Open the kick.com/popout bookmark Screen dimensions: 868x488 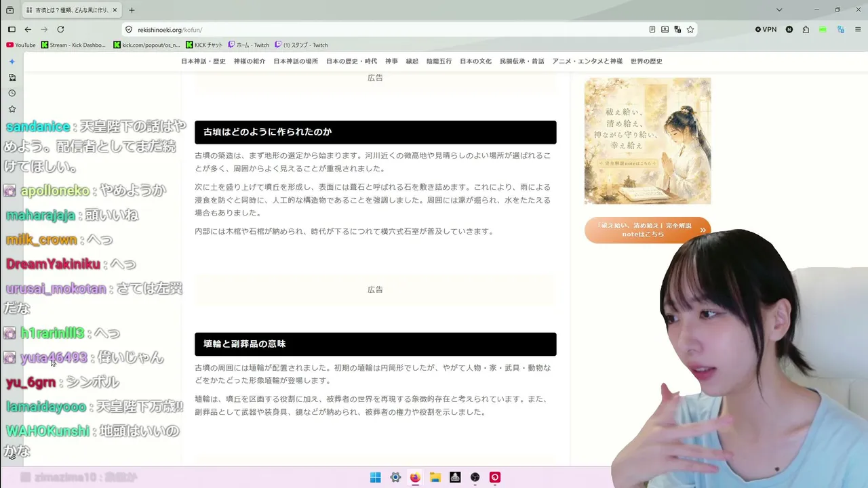coord(147,45)
